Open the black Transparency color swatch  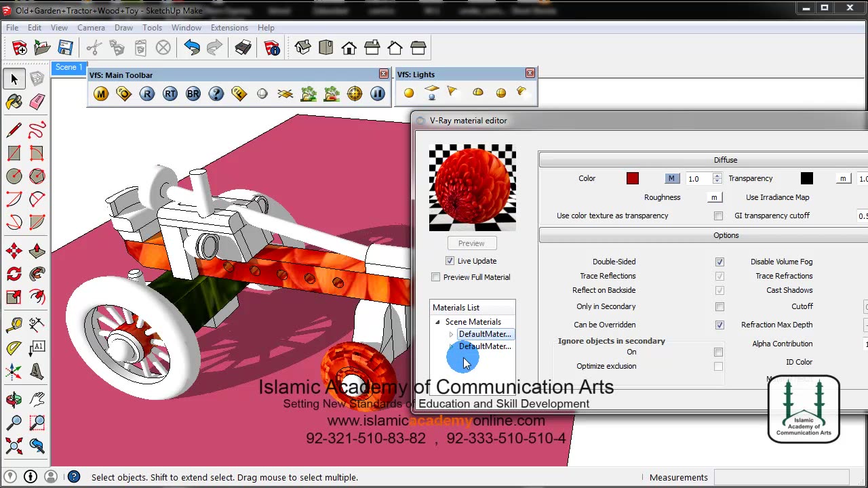(x=806, y=179)
